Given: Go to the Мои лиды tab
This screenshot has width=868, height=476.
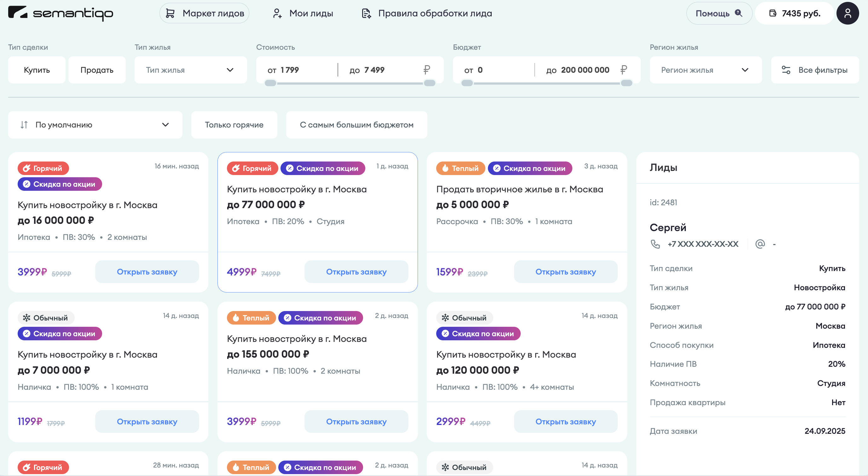Looking at the screenshot, I should pos(302,13).
